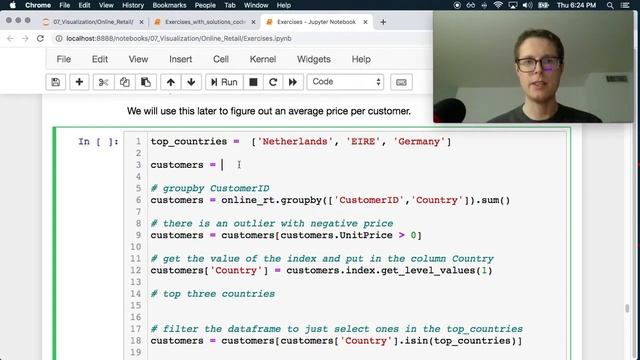
Task: Click the outlier with negative price comment
Action: [272, 224]
